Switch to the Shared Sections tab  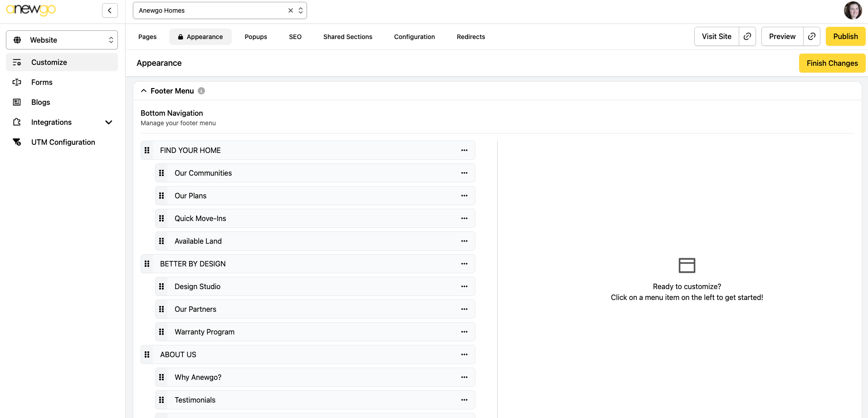347,37
